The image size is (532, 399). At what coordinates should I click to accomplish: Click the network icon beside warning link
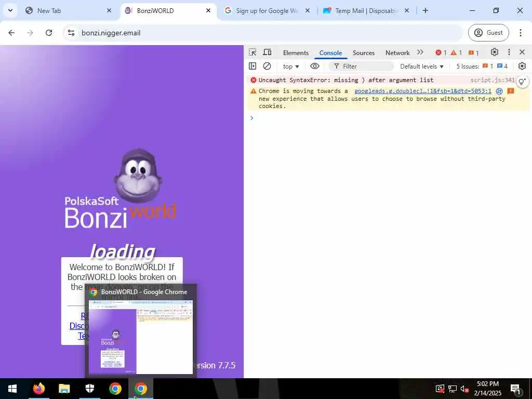(x=499, y=91)
